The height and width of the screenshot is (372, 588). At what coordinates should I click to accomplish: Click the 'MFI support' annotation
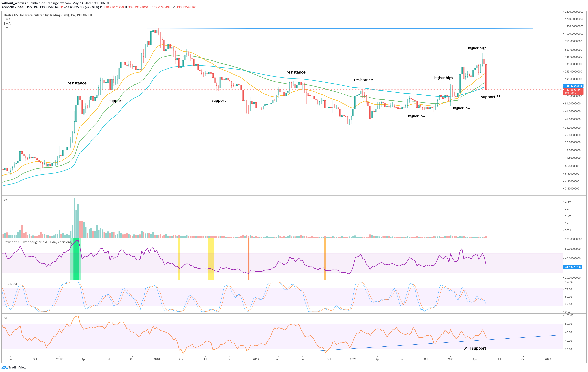click(475, 348)
